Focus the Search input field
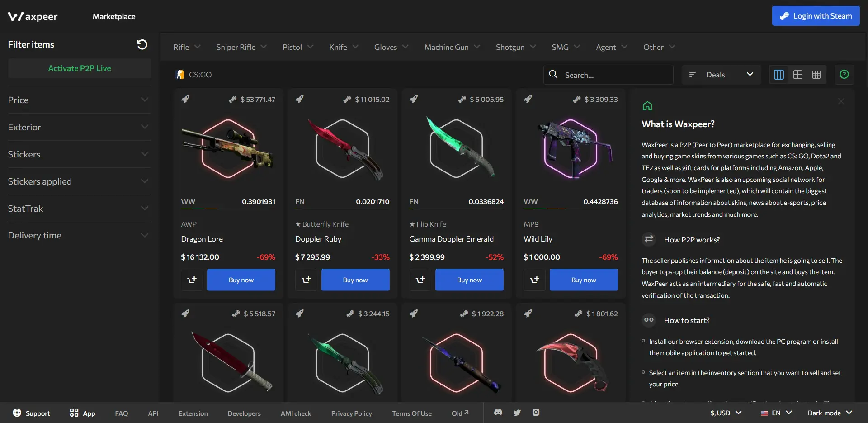Screen dimensions: 868x423 tap(608, 75)
